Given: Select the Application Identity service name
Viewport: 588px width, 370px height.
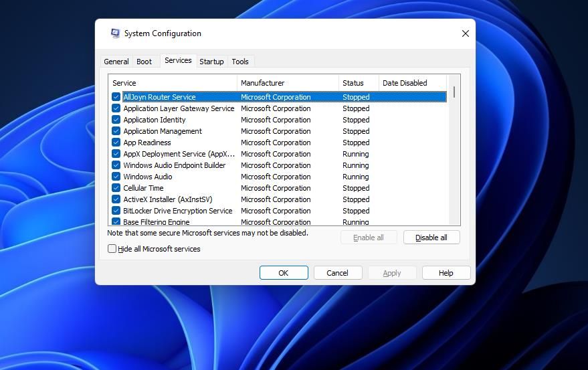Looking at the screenshot, I should (x=154, y=120).
